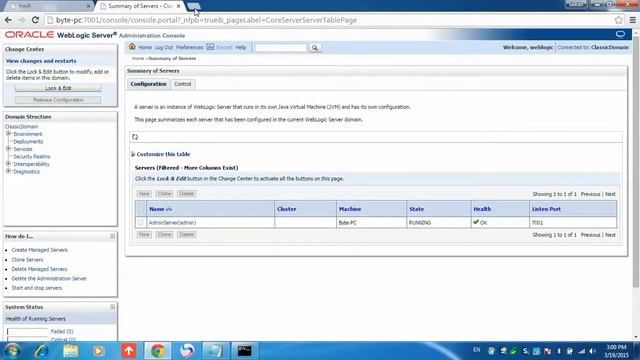This screenshot has width=640, height=360.
Task: Toggle the select-all header checkbox
Action: click(141, 209)
